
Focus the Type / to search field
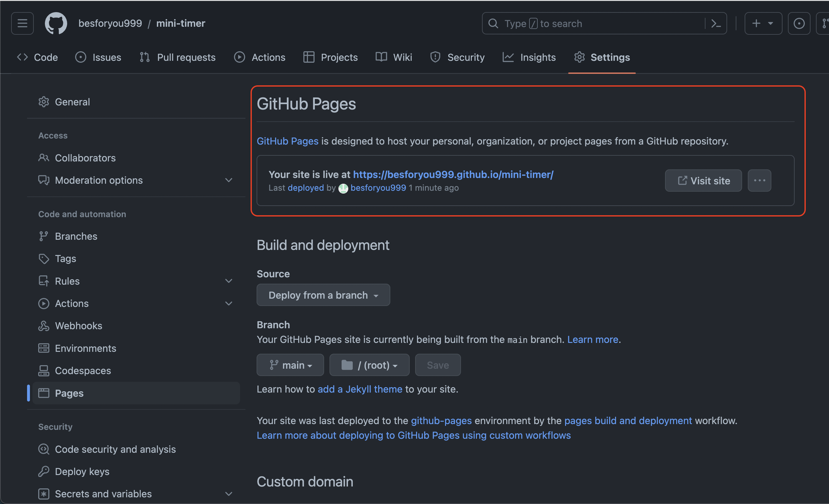click(x=604, y=23)
